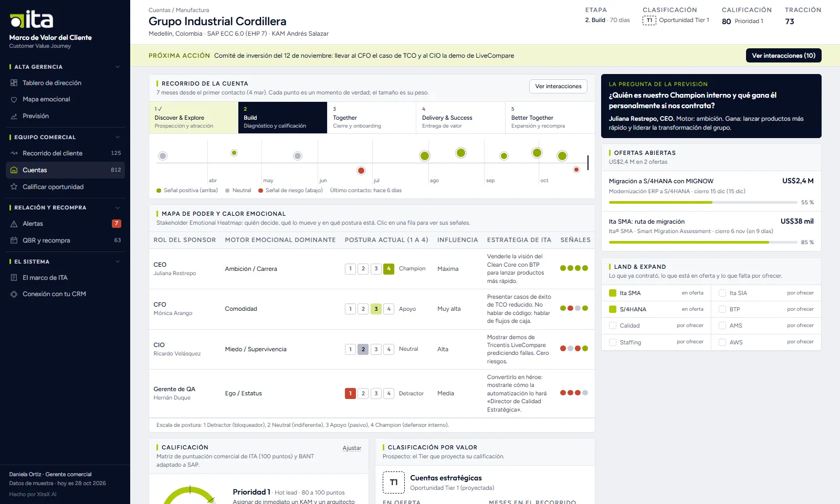Viewport: 840px width, 504px height.
Task: Click the El marco de ITA document icon
Action: (14, 278)
